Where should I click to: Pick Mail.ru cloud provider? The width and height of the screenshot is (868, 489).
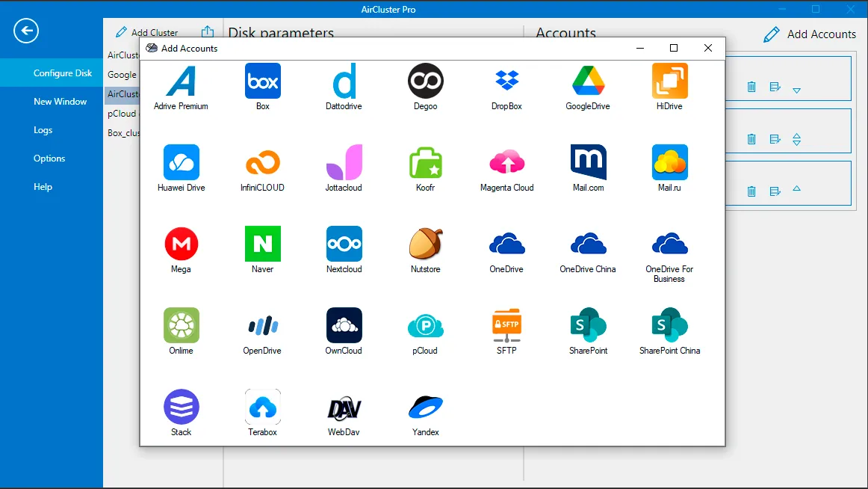coord(669,163)
